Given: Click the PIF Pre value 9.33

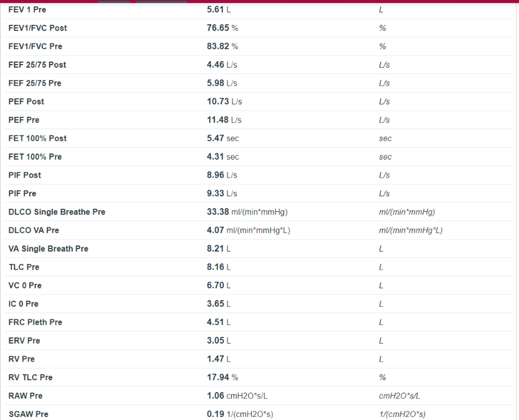Looking at the screenshot, I should [216, 193].
